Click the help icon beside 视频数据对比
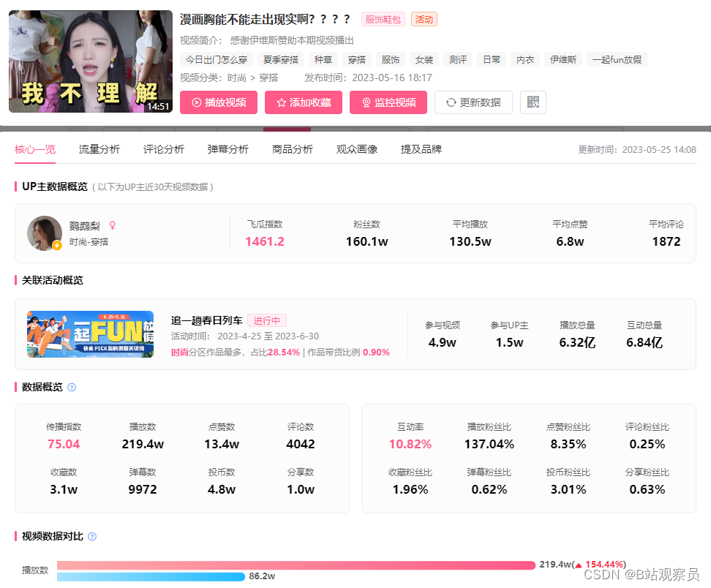Image resolution: width=711 pixels, height=588 pixels. coord(92,536)
